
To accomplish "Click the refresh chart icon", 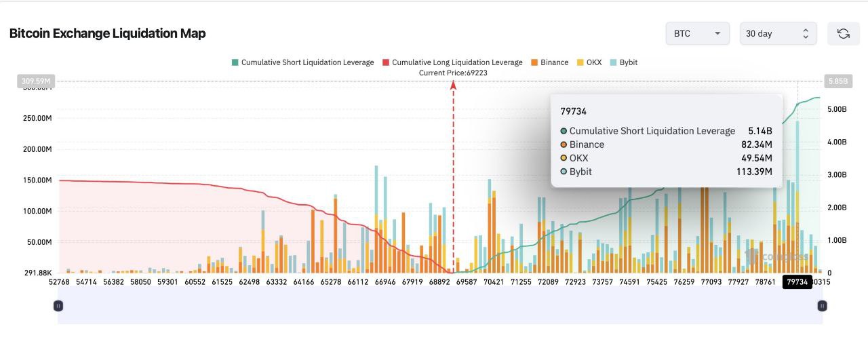I will [843, 33].
